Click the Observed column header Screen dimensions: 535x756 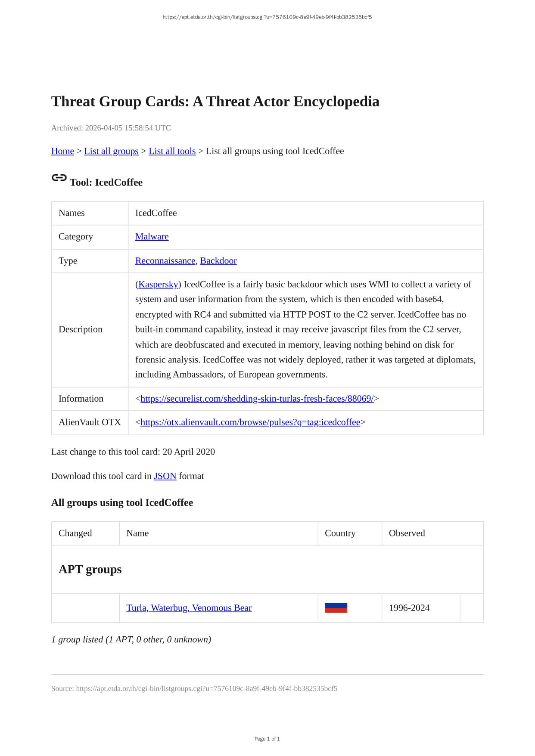click(x=407, y=533)
